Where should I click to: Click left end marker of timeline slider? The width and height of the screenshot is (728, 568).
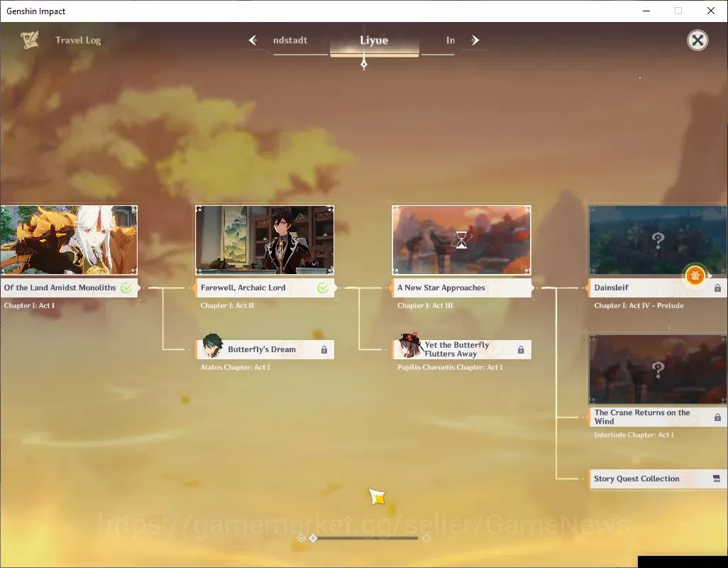(301, 538)
